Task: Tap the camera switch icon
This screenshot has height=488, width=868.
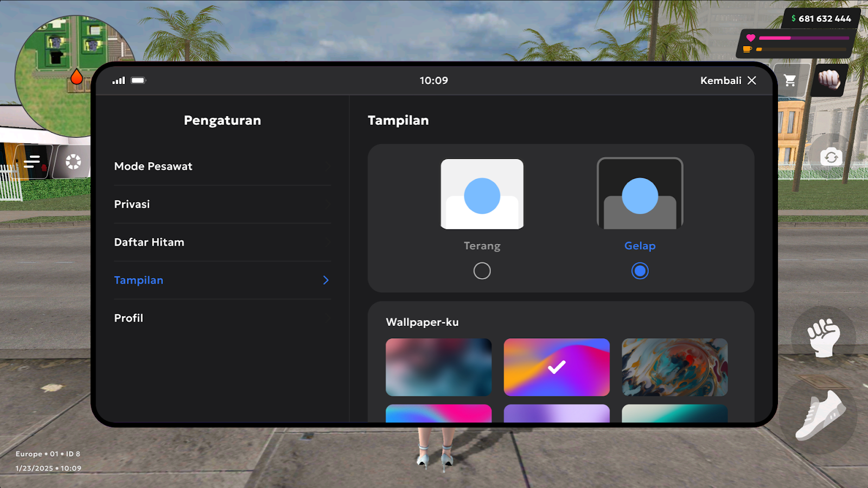Action: coord(831,158)
